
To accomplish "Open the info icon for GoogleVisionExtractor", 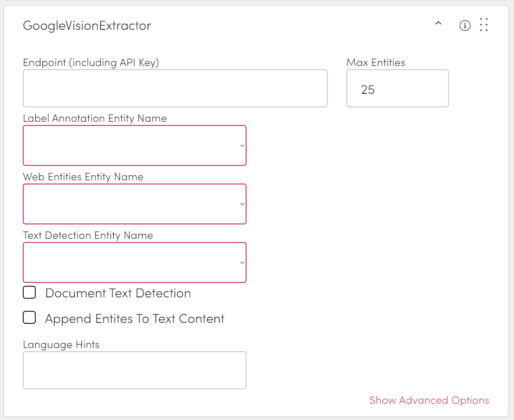I will (464, 26).
